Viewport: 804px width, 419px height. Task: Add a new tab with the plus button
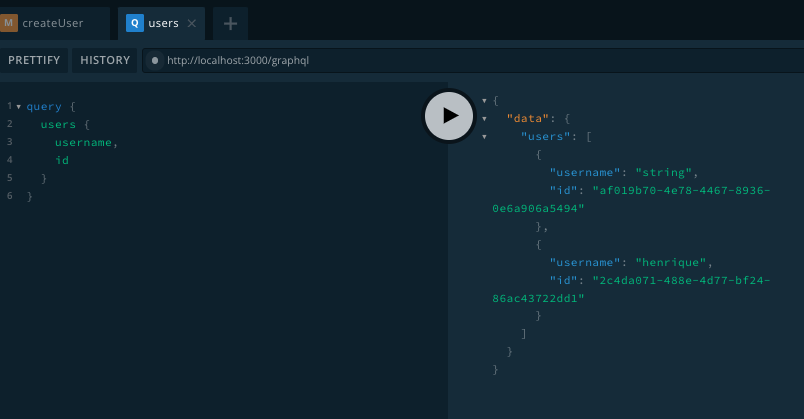coord(230,23)
